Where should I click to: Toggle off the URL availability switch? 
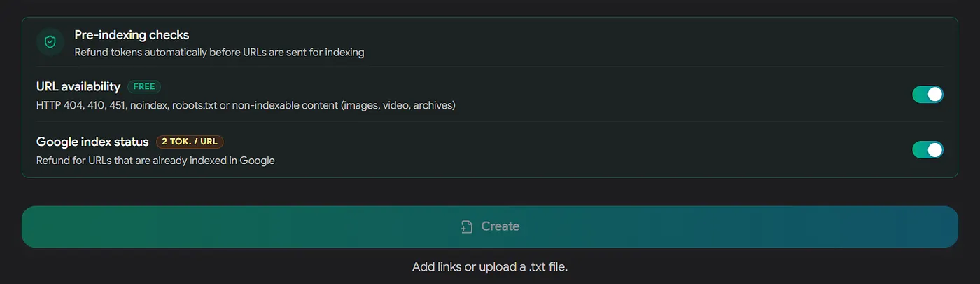[927, 95]
